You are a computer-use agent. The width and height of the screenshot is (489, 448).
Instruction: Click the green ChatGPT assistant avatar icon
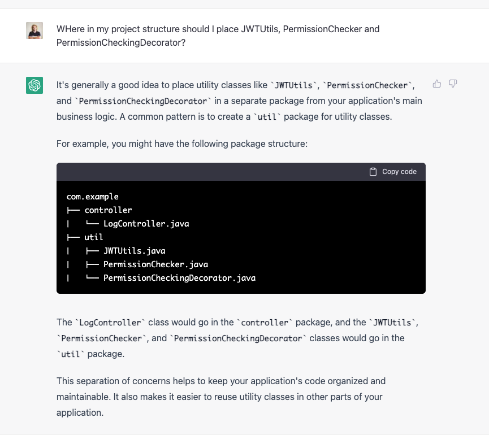pos(34,84)
